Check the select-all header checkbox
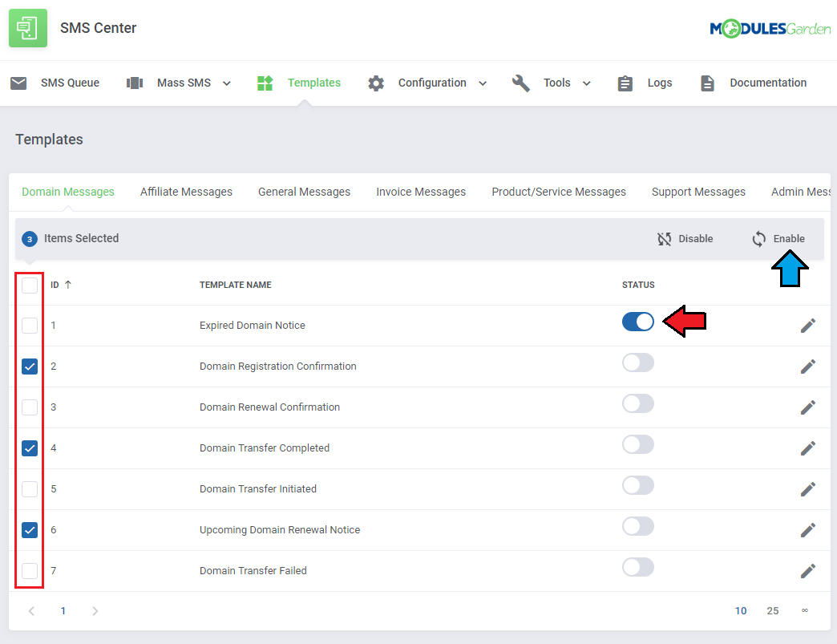The width and height of the screenshot is (837, 644). (30, 286)
